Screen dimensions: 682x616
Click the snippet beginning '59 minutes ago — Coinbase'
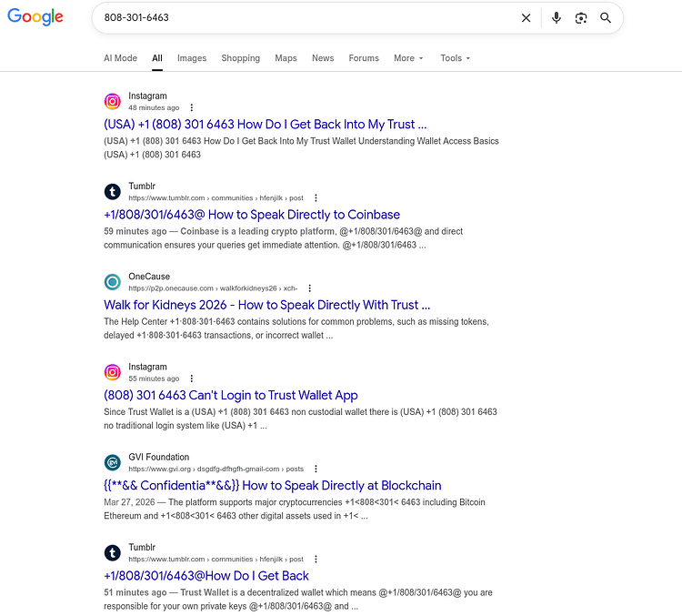pyautogui.click(x=283, y=238)
